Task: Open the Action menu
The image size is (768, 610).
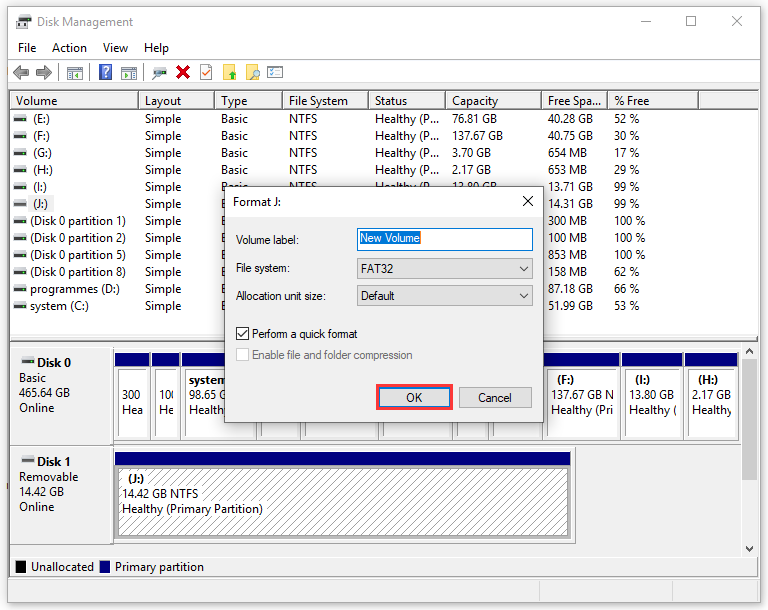Action: point(69,48)
